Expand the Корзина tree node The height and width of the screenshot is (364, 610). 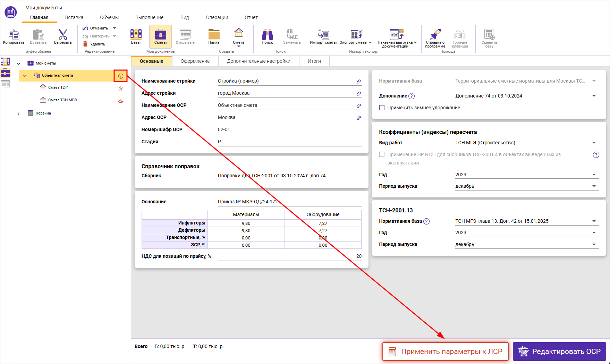(x=19, y=113)
